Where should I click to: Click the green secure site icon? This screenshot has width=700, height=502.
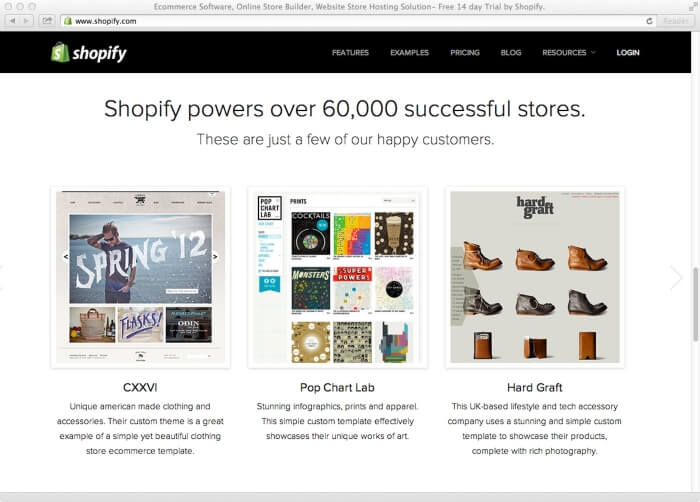coord(68,21)
